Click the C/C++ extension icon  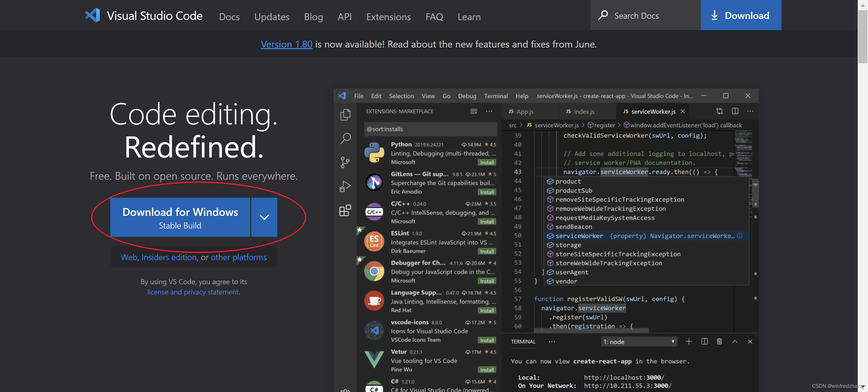pyautogui.click(x=374, y=212)
